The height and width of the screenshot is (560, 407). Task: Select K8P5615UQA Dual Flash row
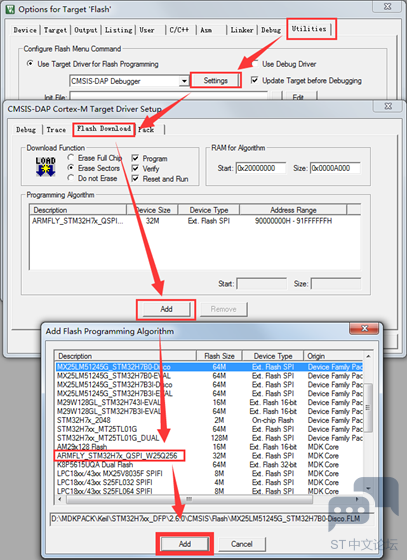point(209,465)
